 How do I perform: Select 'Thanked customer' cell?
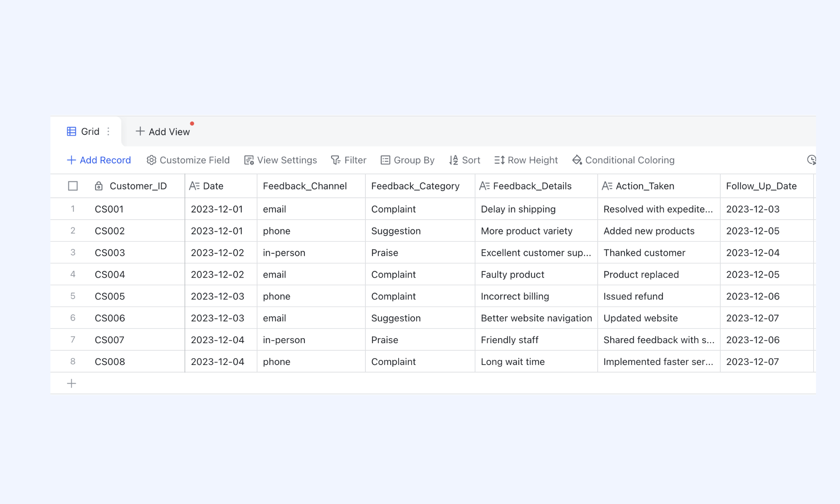coord(659,252)
